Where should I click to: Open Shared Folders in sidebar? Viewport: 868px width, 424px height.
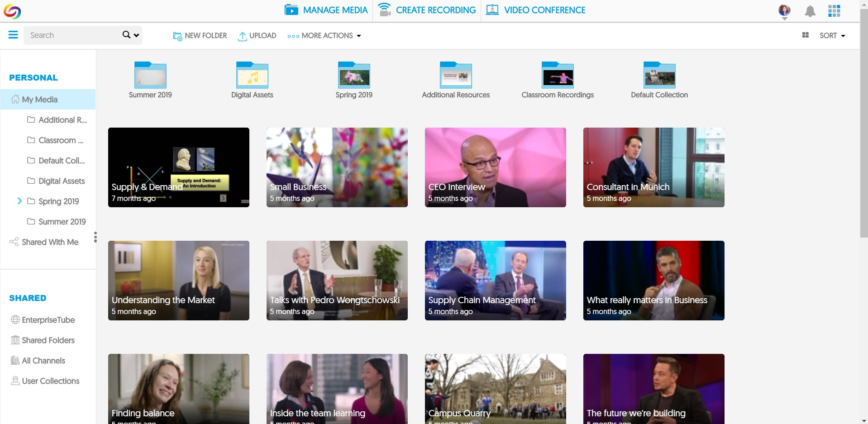coord(43,340)
